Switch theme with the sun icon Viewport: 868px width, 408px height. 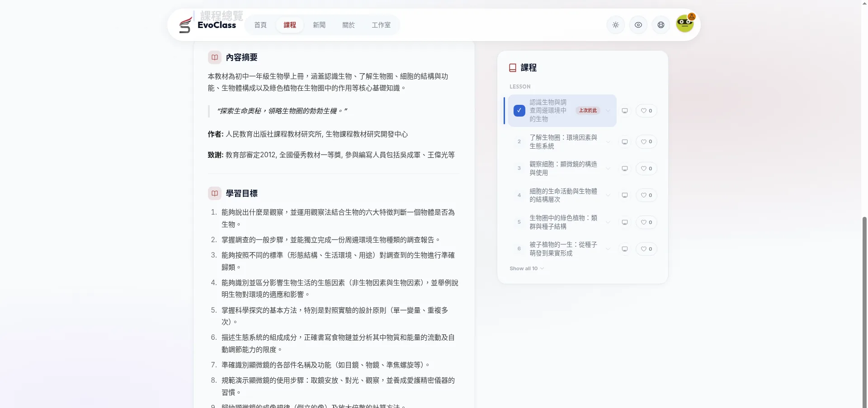(616, 25)
